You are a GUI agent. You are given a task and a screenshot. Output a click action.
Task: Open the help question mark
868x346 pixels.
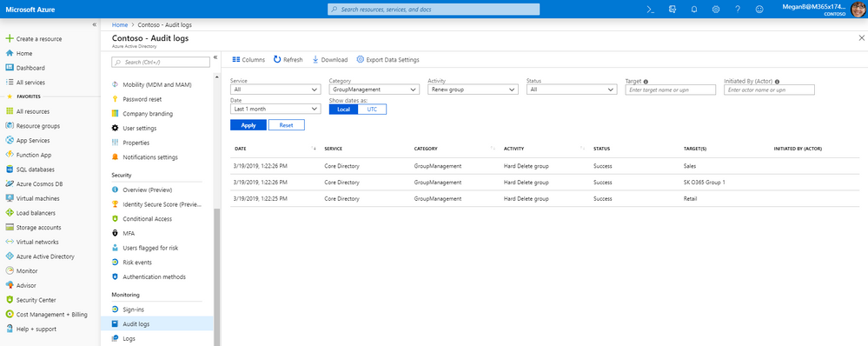(738, 10)
